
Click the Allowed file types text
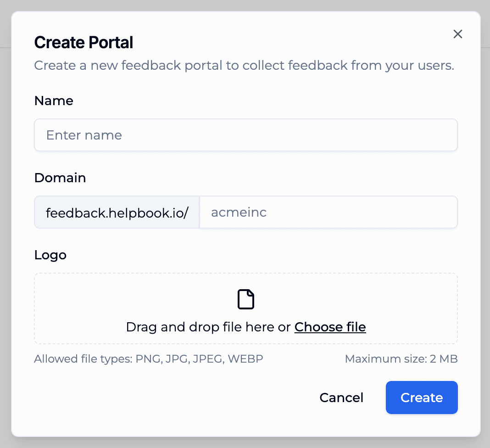pos(149,359)
